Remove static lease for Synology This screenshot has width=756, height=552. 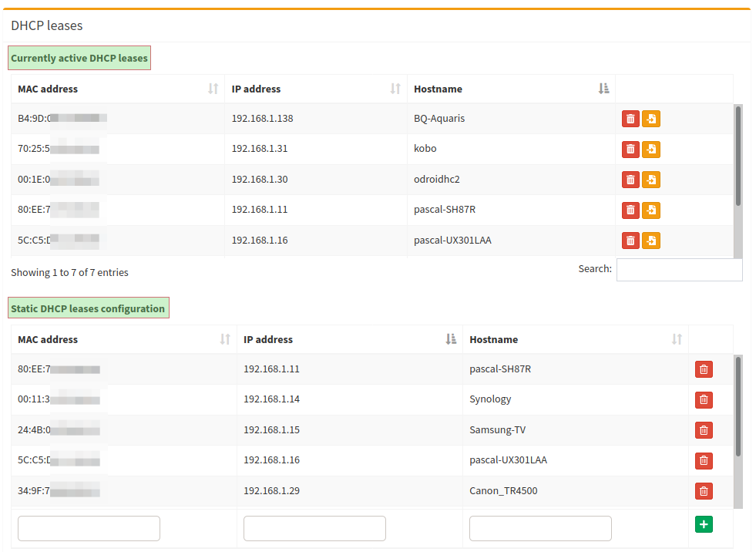click(x=704, y=399)
